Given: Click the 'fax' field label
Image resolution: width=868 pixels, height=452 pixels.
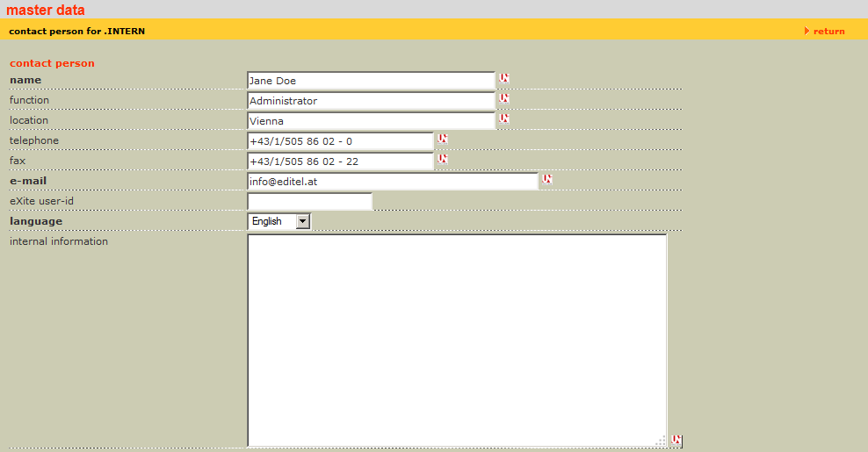Looking at the screenshot, I should [18, 161].
